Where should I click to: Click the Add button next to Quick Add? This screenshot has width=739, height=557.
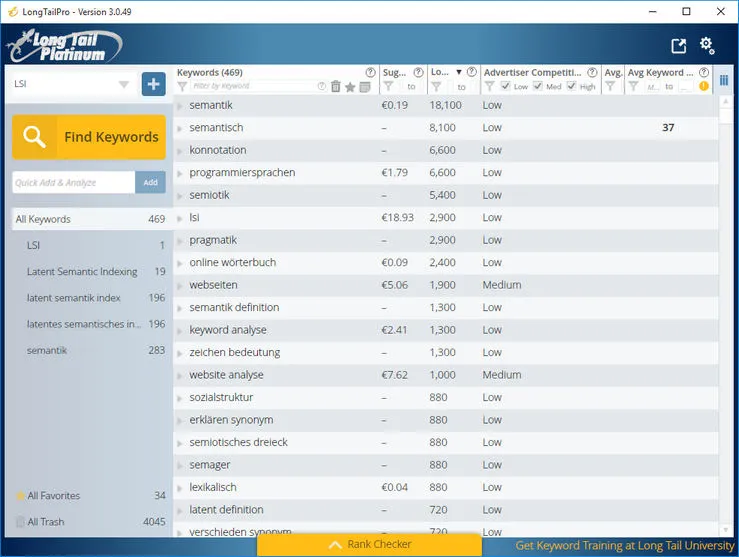150,182
